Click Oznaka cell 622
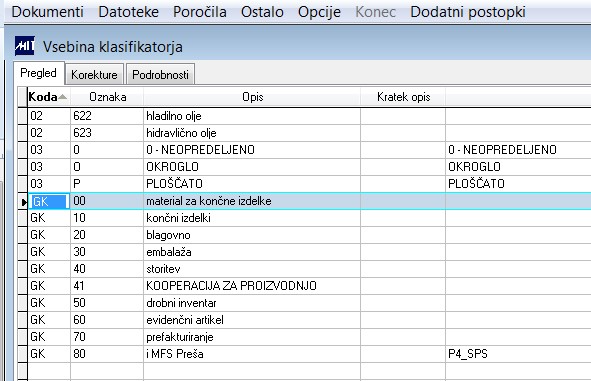This screenshot has width=591, height=381. (x=107, y=116)
